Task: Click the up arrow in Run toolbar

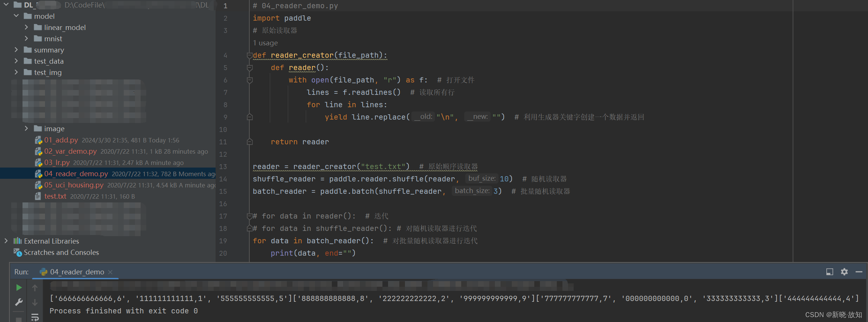Action: click(x=35, y=288)
